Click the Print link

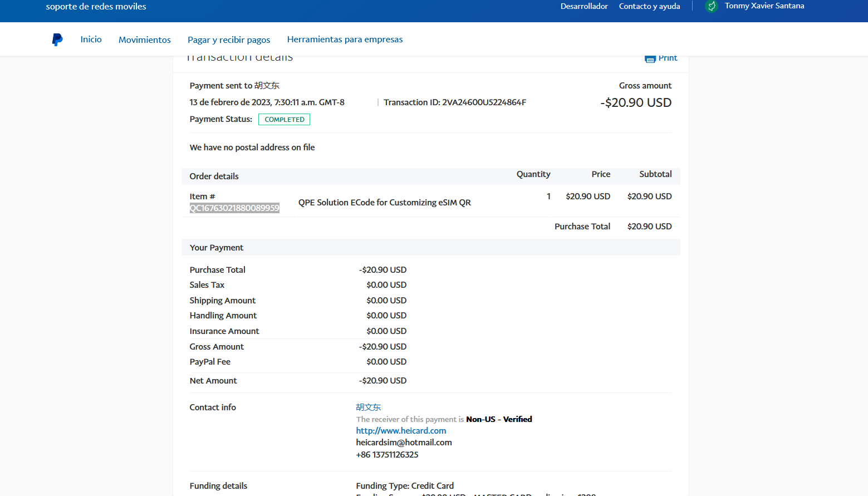(668, 58)
